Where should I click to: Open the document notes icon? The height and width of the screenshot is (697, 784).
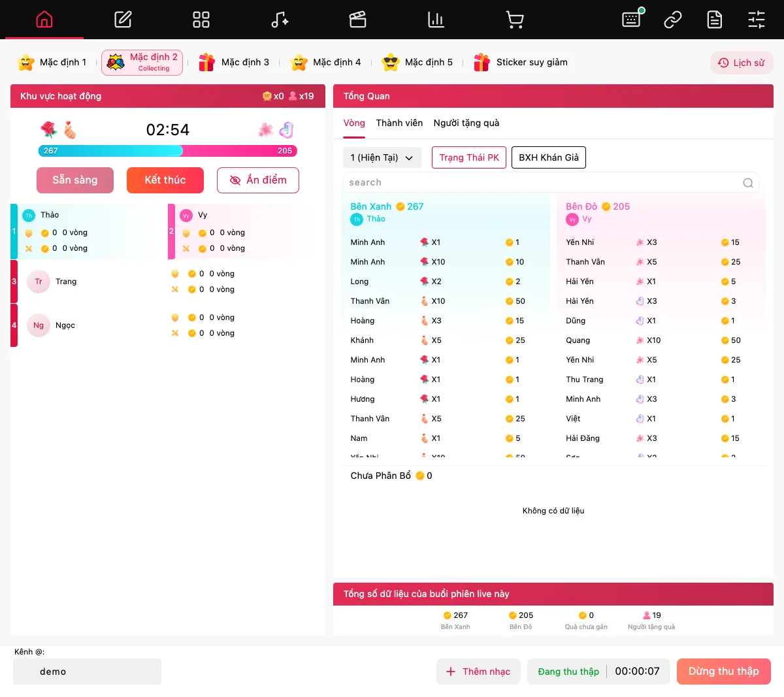(715, 20)
